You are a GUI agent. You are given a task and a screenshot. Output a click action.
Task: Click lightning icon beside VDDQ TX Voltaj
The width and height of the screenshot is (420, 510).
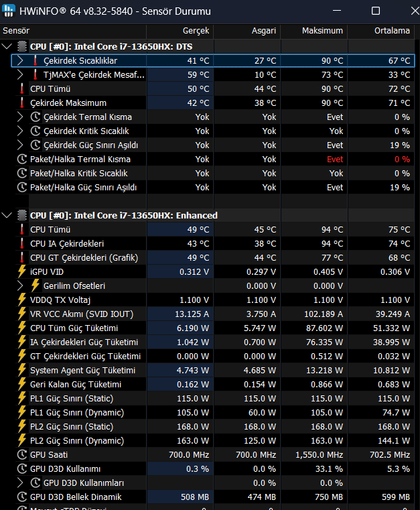point(22,300)
